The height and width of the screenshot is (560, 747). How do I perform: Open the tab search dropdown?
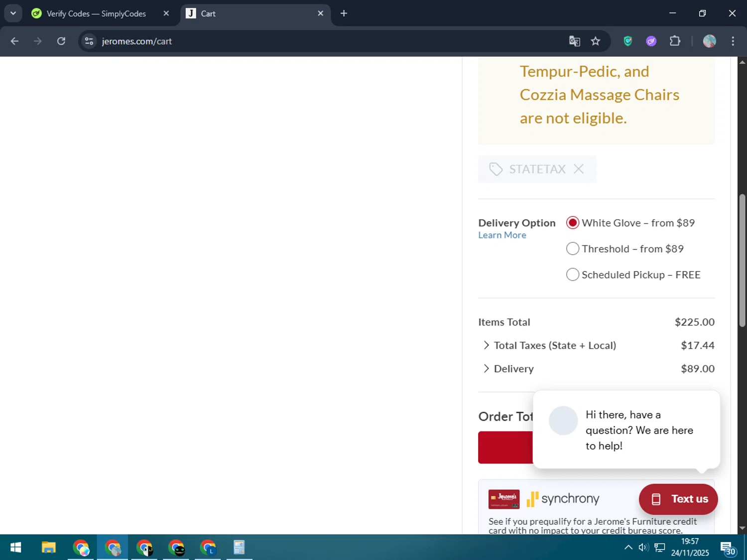(x=13, y=13)
